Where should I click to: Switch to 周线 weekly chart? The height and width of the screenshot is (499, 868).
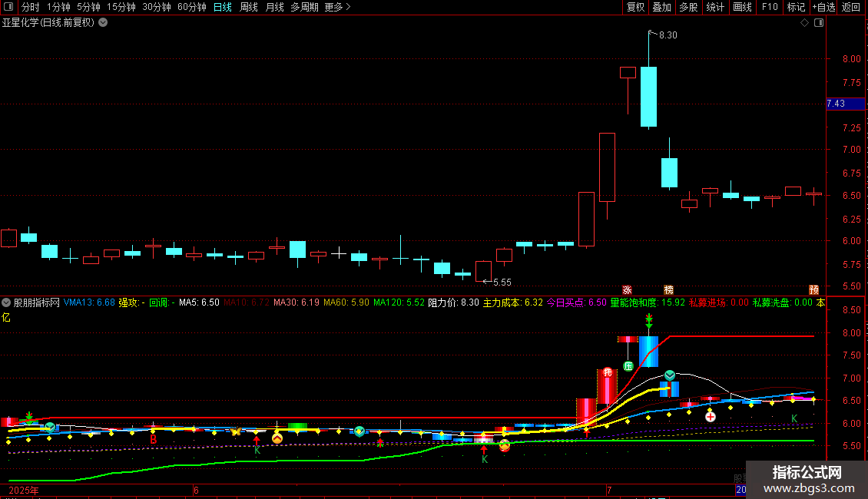(x=249, y=7)
